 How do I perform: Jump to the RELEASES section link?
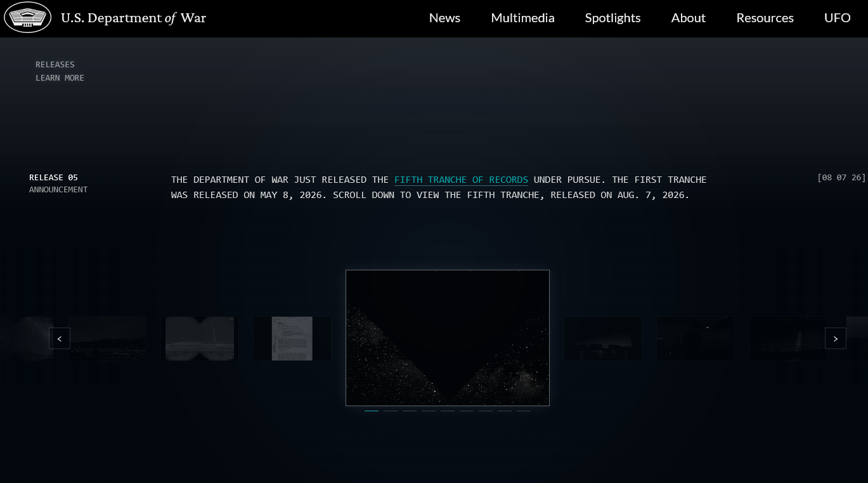(55, 64)
